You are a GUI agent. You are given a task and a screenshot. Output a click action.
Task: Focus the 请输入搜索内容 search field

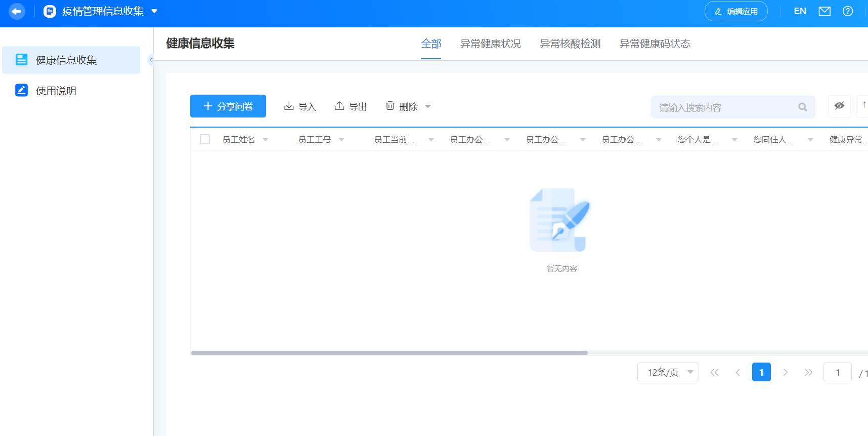pos(733,107)
